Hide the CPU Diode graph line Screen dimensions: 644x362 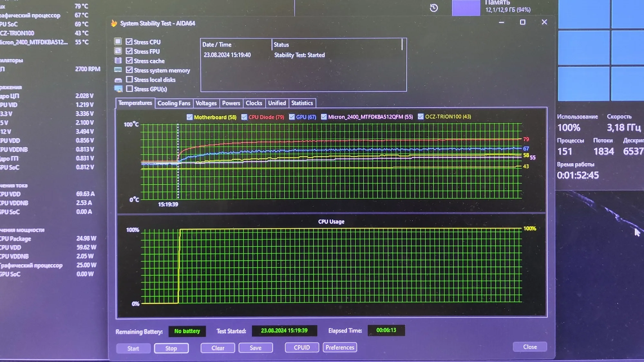pyautogui.click(x=244, y=117)
